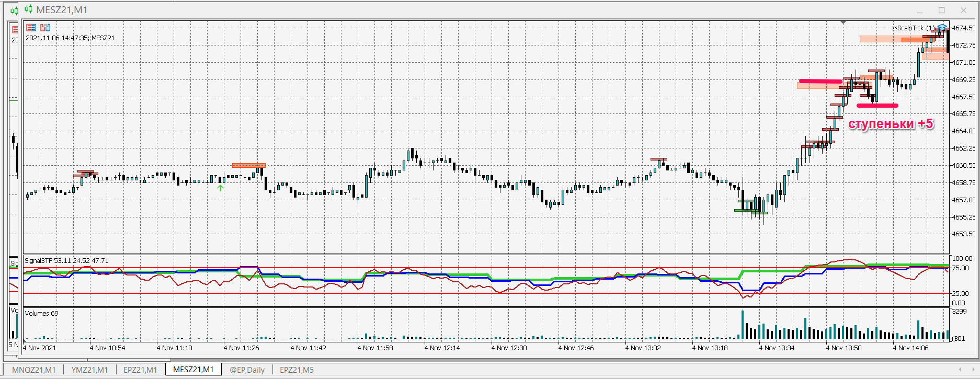
Task: Open the @EP,Daily chart tab
Action: [247, 370]
